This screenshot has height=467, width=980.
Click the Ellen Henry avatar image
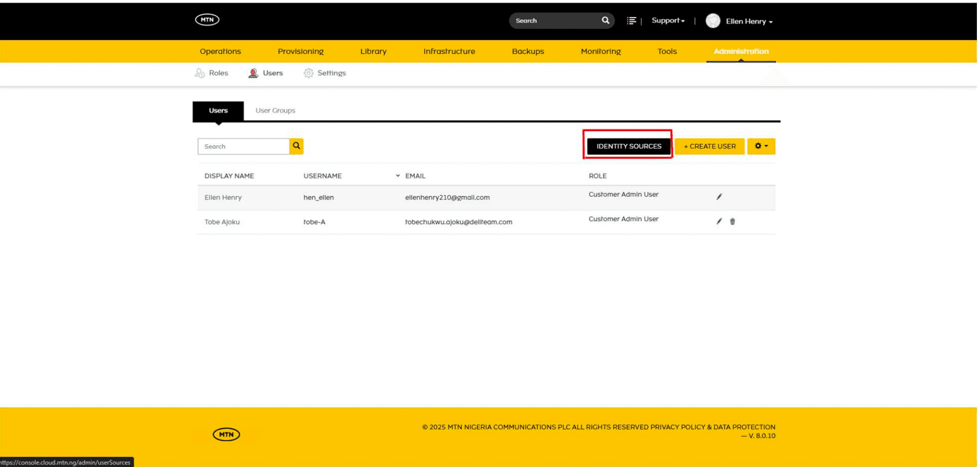[x=714, y=21]
